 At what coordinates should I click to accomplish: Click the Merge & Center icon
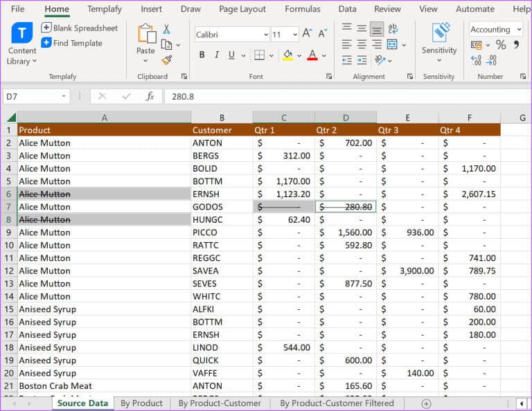[x=392, y=44]
